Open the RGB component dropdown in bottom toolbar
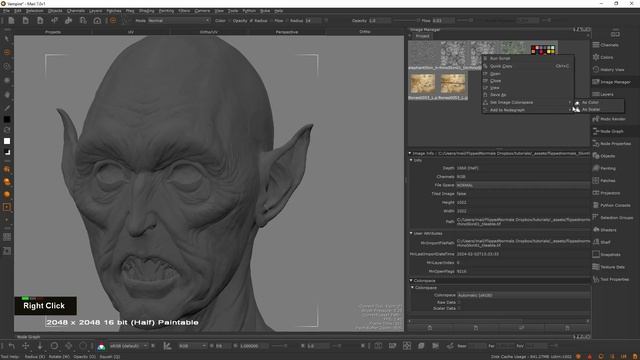 (x=192, y=346)
